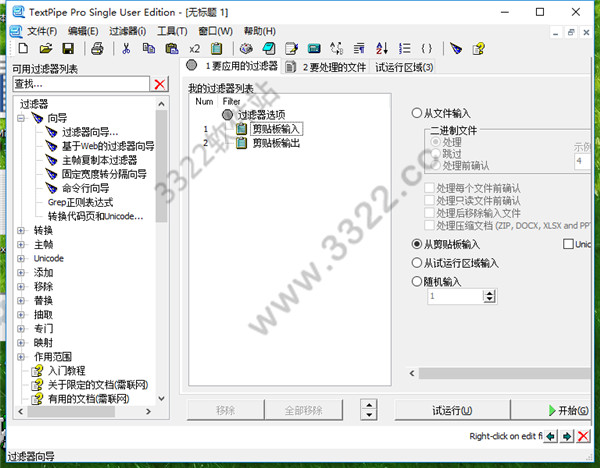Click the Print toolbar icon
Screen dimensions: 600x468
pos(97,49)
